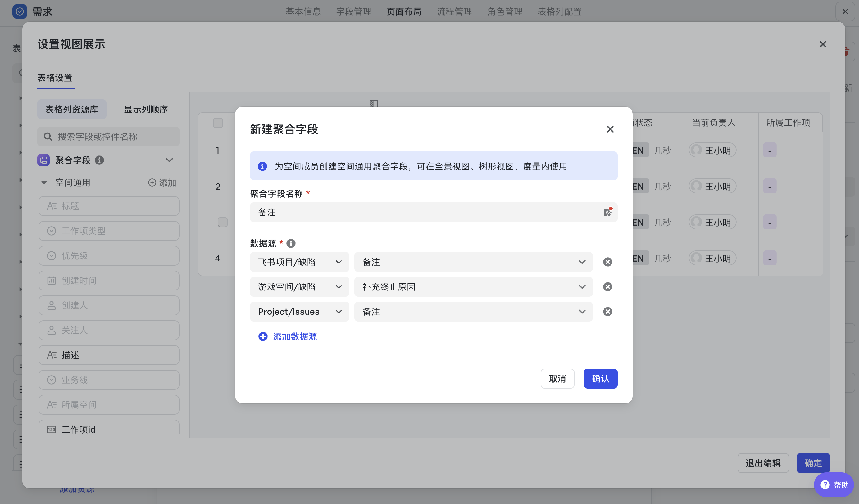Screen dimensions: 859x504
Task: Collapse the 聚合字段 section chevron
Action: pyautogui.click(x=170, y=160)
